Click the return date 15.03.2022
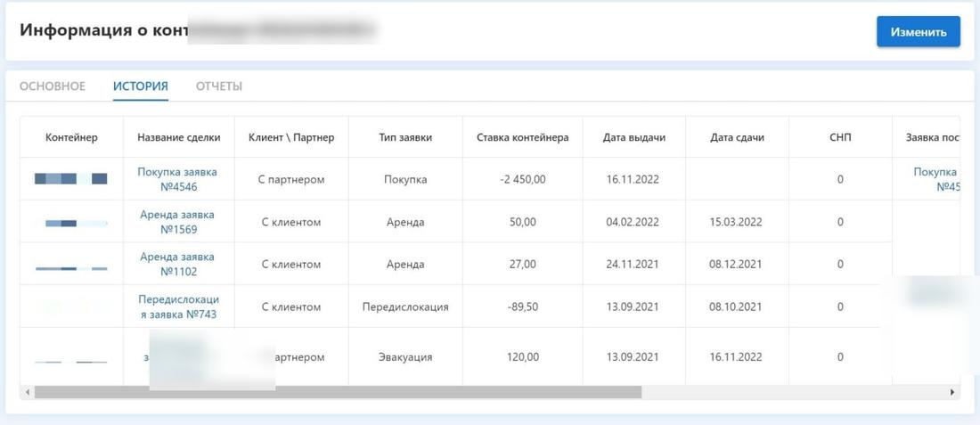 click(736, 222)
